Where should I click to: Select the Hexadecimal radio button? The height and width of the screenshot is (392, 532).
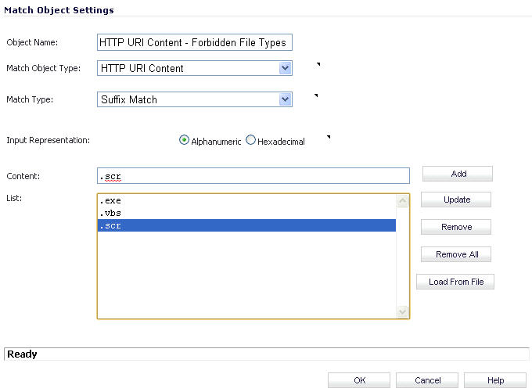250,140
